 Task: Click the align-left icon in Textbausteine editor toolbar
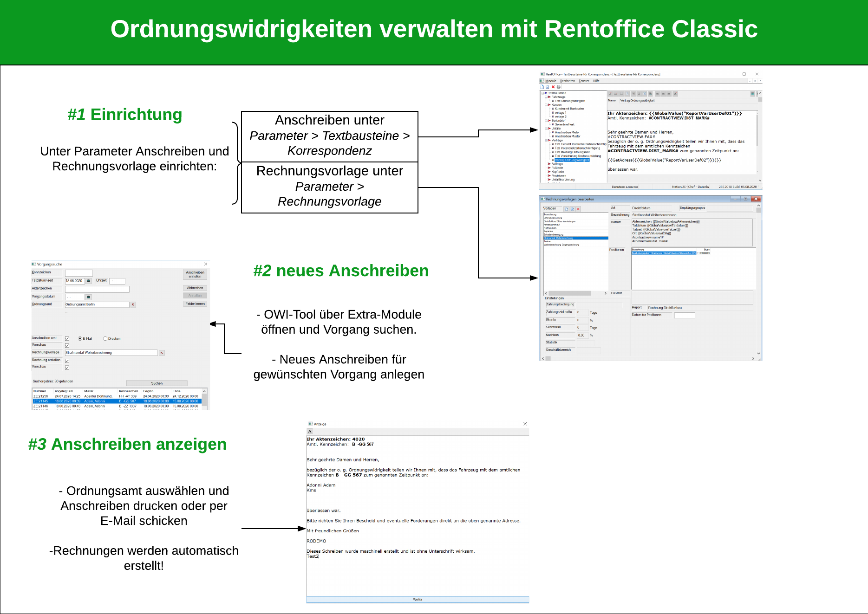(x=658, y=94)
